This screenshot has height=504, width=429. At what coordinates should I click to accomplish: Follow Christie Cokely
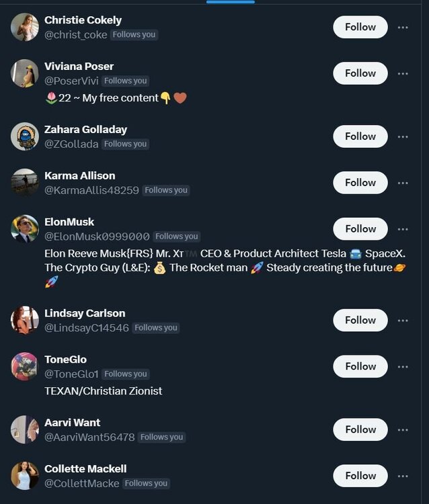(360, 28)
